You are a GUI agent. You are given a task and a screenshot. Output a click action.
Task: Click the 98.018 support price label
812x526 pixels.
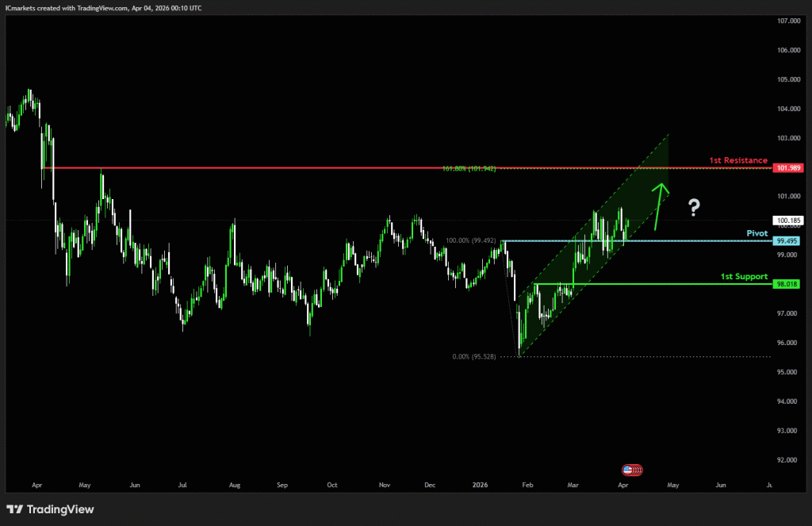coord(786,283)
